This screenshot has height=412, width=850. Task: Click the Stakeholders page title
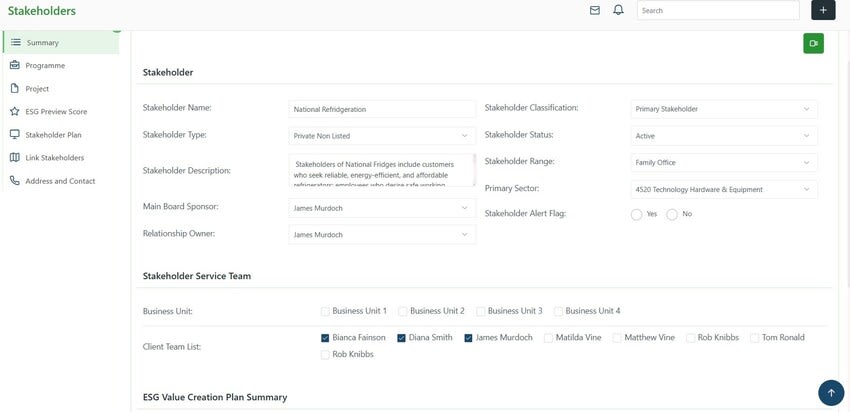(x=42, y=11)
